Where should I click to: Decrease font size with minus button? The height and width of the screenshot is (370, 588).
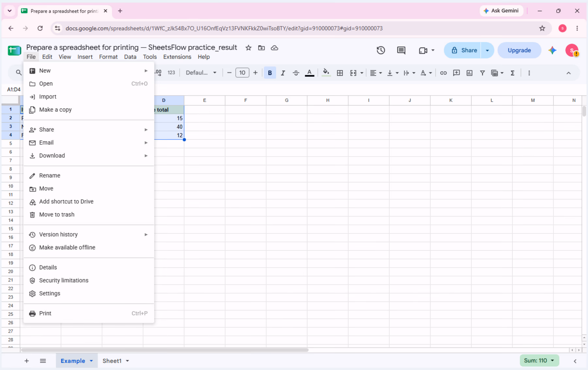point(229,73)
